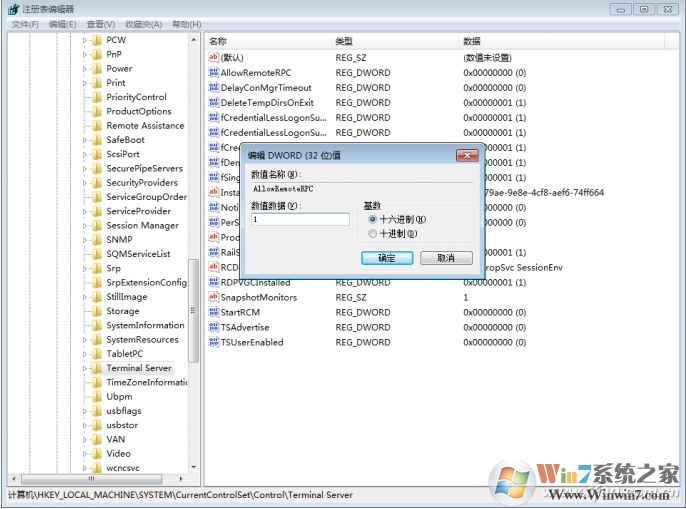The image size is (686, 509).
Task: Click the PCW folder icon
Action: point(97,40)
